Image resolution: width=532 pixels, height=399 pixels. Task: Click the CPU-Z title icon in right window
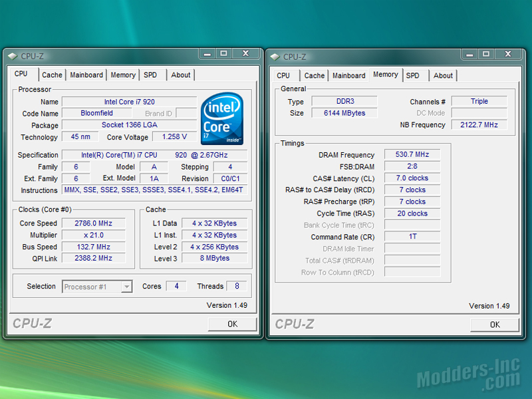coord(275,57)
